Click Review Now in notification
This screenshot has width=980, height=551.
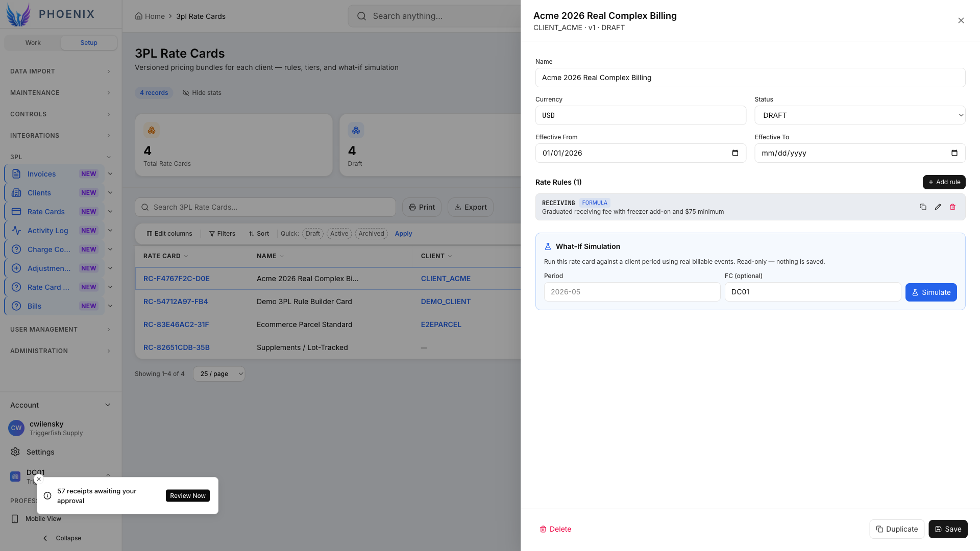coord(187,496)
